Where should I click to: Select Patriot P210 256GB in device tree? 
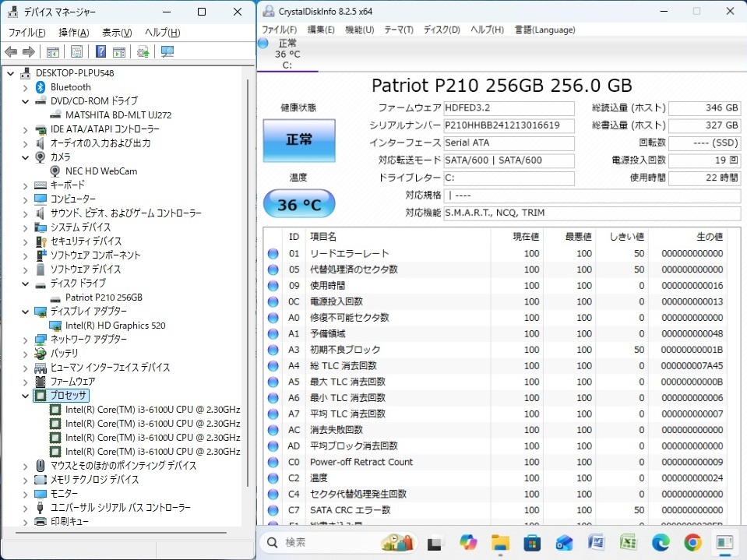point(104,298)
